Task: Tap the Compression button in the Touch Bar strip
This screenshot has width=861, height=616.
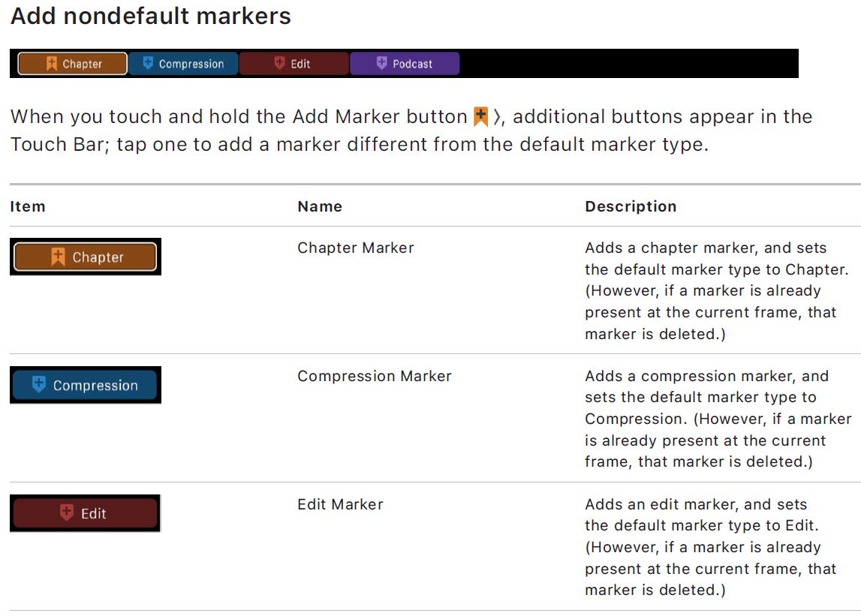Action: [183, 64]
